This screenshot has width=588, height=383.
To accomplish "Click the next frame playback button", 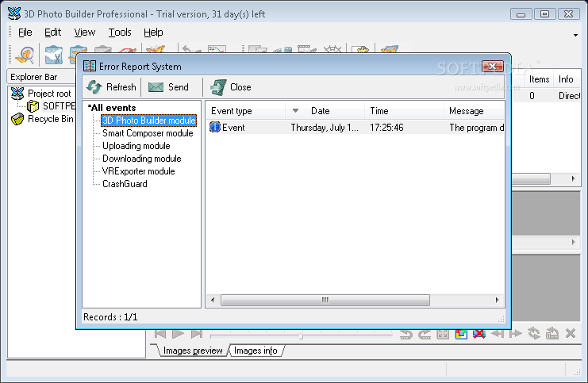I will pos(197,334).
